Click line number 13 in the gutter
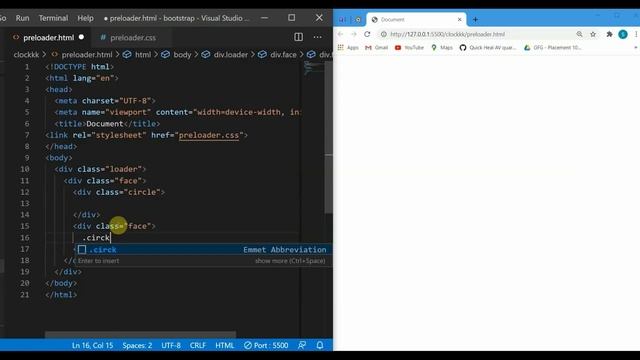640x360 pixels. 24,203
